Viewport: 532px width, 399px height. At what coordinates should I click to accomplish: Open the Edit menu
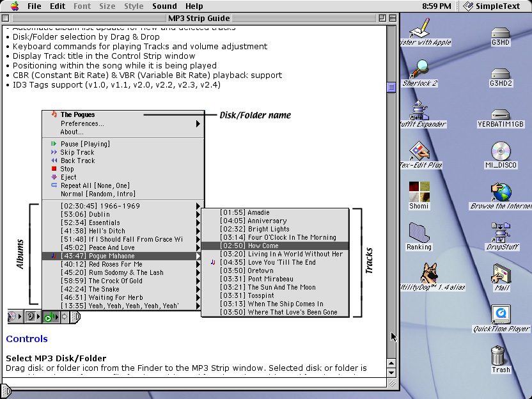[58, 6]
